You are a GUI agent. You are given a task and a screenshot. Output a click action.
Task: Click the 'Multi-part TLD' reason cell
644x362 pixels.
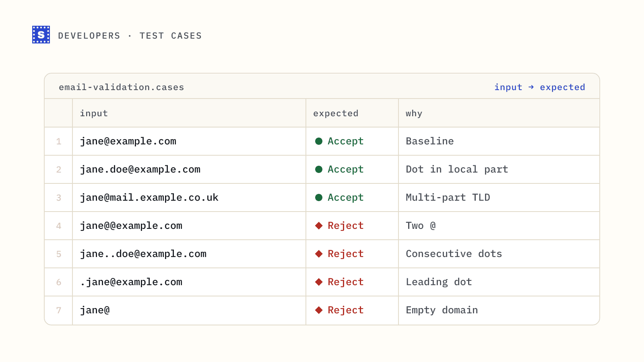pyautogui.click(x=499, y=197)
